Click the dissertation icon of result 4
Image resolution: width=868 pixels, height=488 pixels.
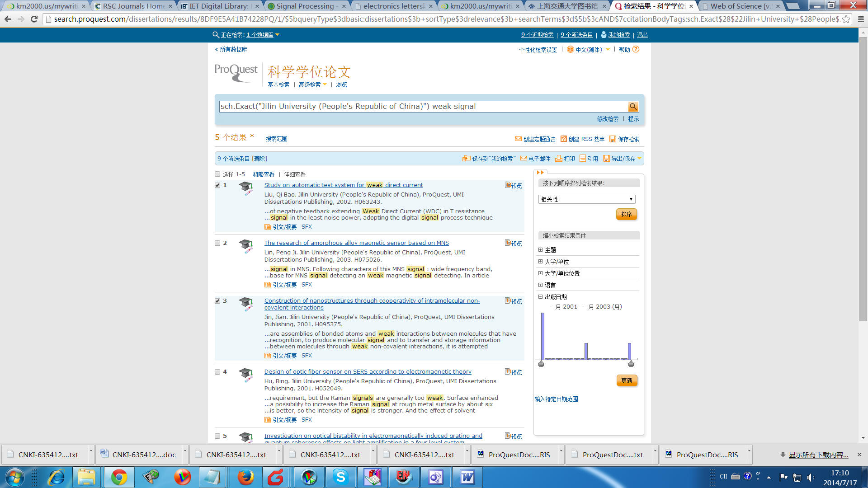pos(245,375)
